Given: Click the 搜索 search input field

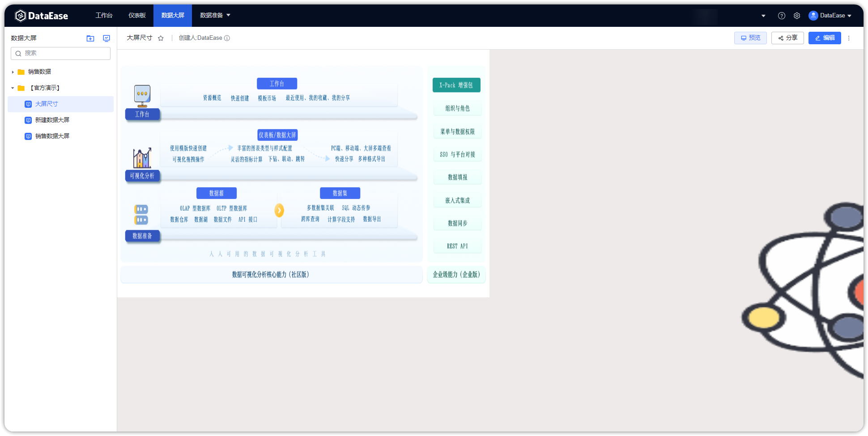Looking at the screenshot, I should click(60, 53).
